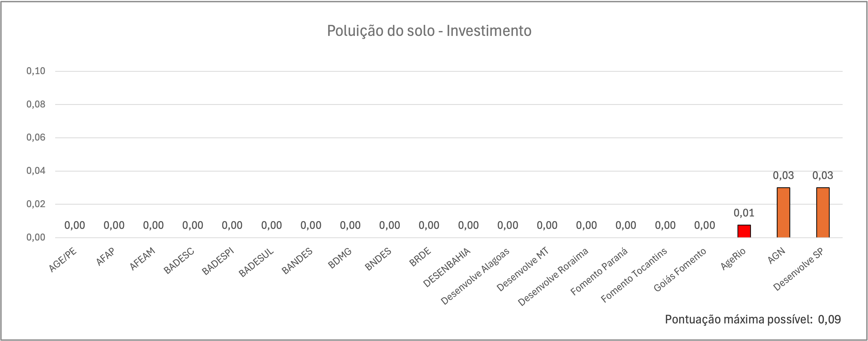Click the 0,00 data label above BDMG
Viewport: 868px width, 341px height.
[x=350, y=225]
